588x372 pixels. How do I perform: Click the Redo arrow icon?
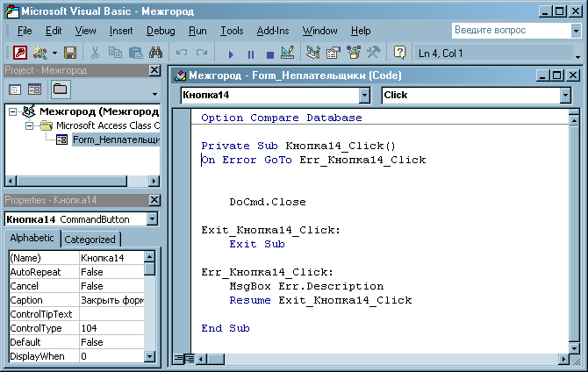202,53
